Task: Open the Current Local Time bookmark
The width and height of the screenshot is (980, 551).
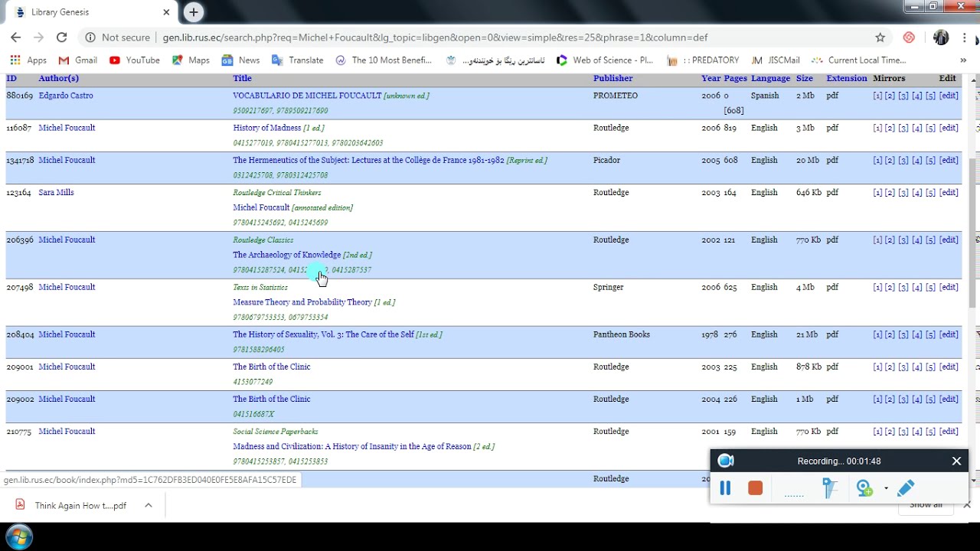Action: (858, 60)
